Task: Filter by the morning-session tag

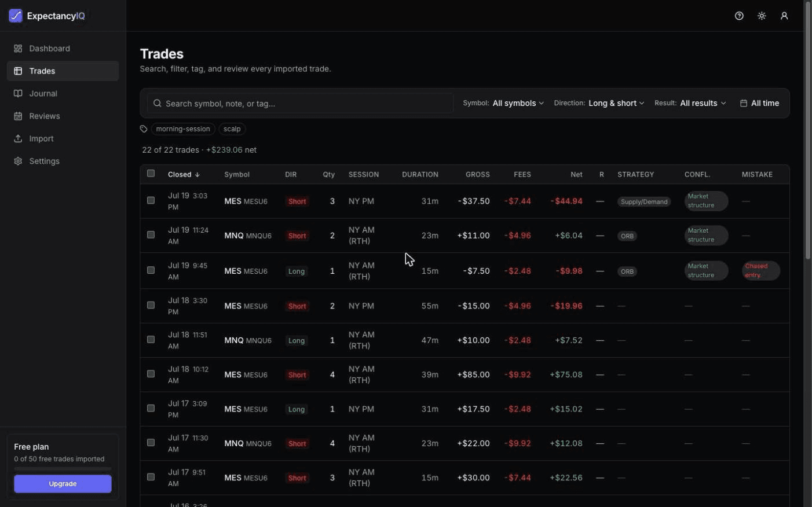Action: click(183, 129)
